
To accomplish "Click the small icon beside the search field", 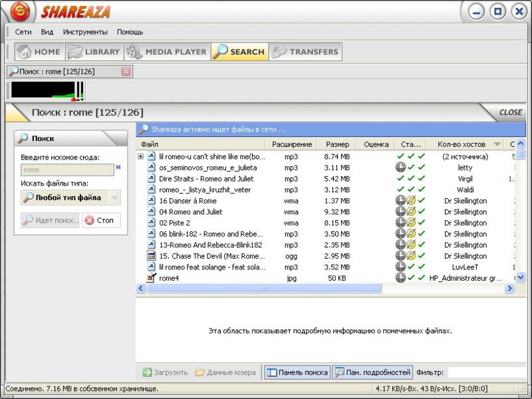I will [118, 167].
